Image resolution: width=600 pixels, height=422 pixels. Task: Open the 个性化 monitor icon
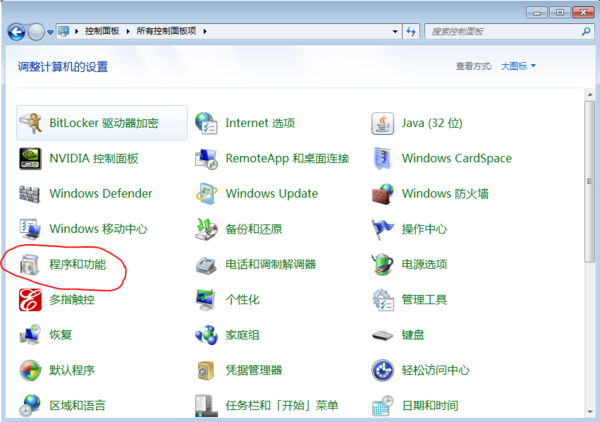point(206,300)
